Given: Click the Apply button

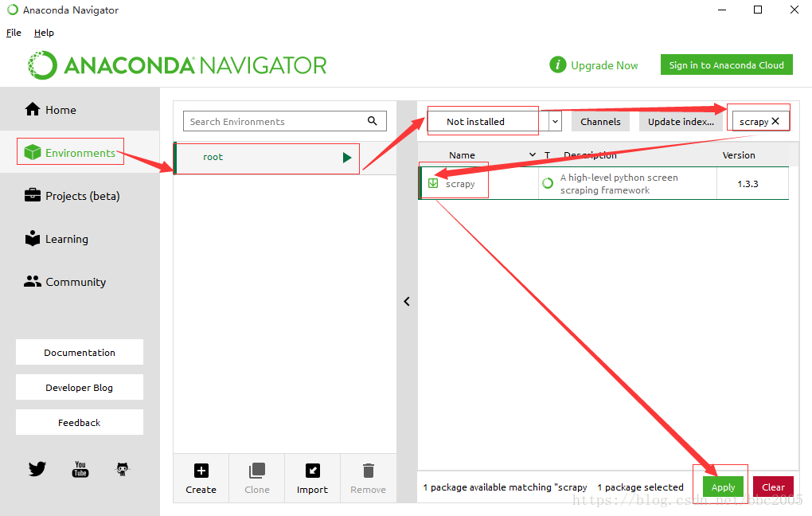Looking at the screenshot, I should click(723, 487).
